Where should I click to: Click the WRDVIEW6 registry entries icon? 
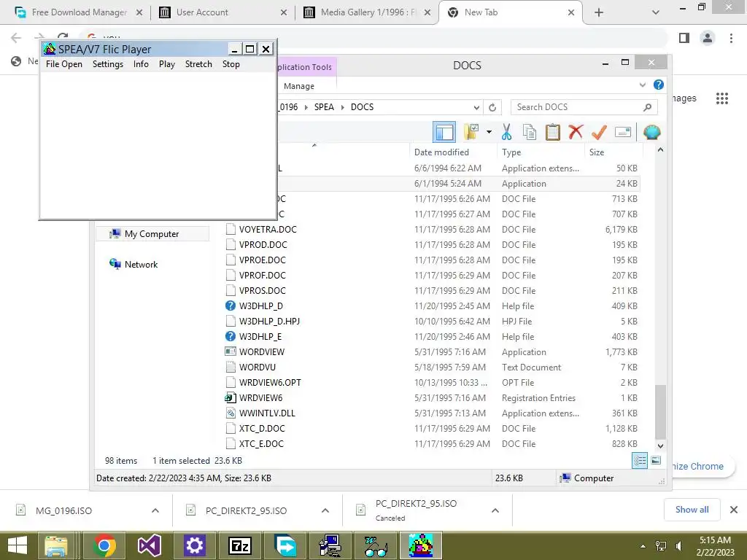pyautogui.click(x=230, y=397)
